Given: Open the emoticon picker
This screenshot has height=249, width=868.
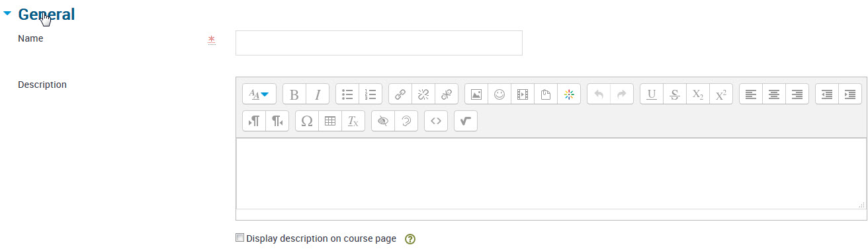Looking at the screenshot, I should click(499, 94).
